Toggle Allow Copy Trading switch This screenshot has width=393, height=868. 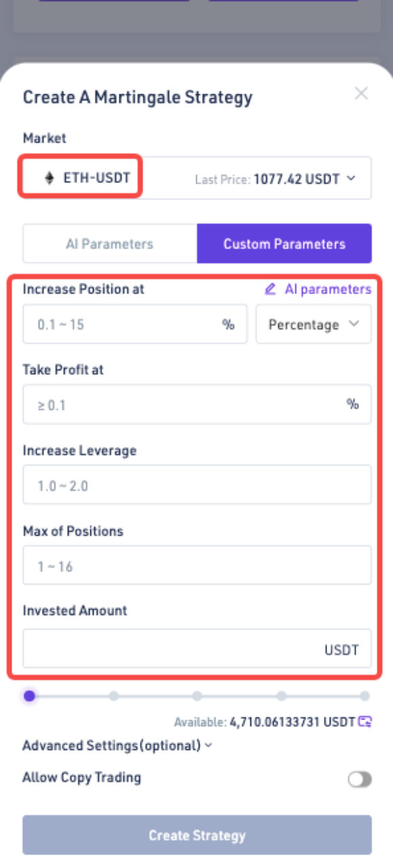(x=360, y=779)
